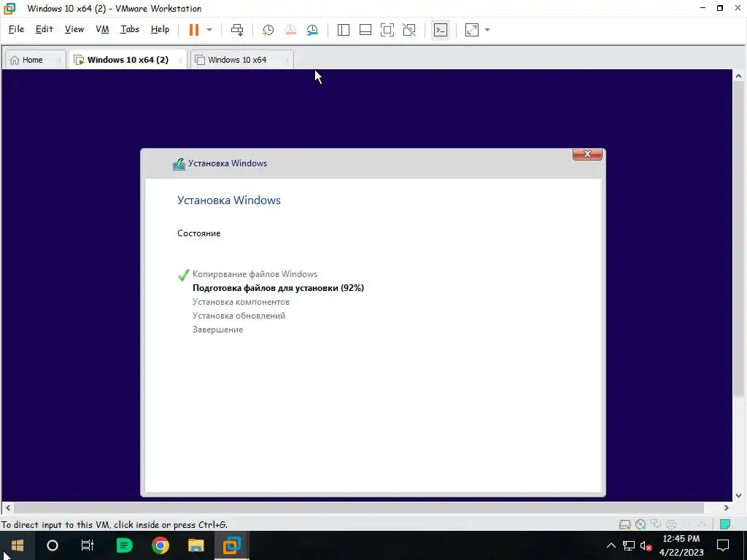This screenshot has width=747, height=560.
Task: Show the console view
Action: pyautogui.click(x=440, y=30)
